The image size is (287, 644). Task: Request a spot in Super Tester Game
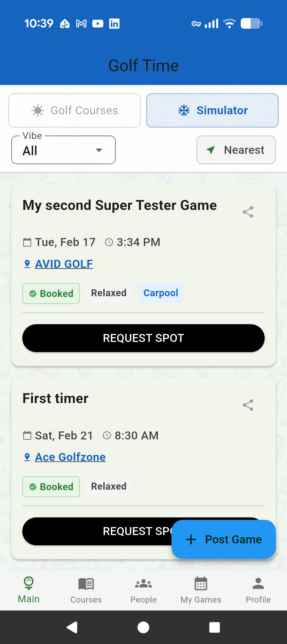[143, 338]
